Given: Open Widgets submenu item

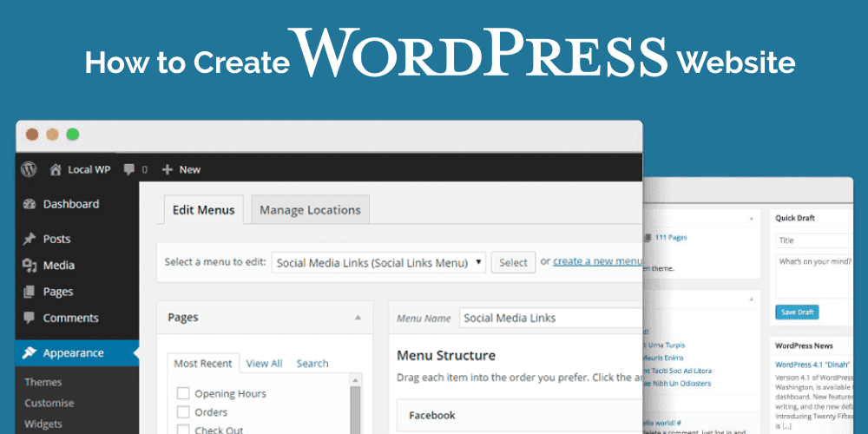Looking at the screenshot, I should click(x=43, y=424).
